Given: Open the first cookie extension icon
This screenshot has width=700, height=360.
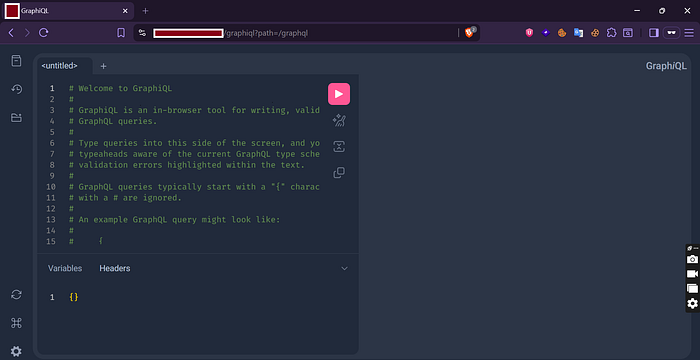Looking at the screenshot, I should tap(562, 33).
